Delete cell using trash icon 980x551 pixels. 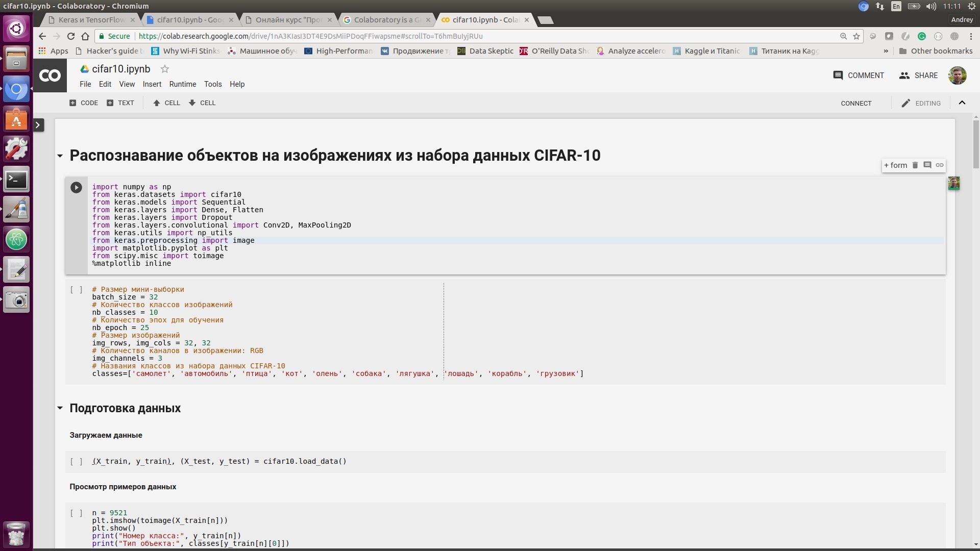tap(915, 165)
